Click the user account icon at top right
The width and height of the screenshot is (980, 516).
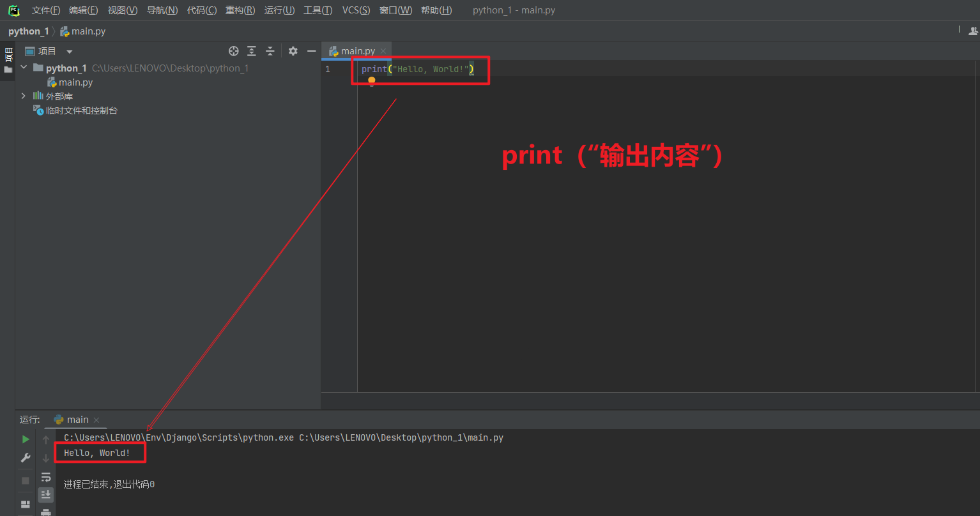[974, 31]
